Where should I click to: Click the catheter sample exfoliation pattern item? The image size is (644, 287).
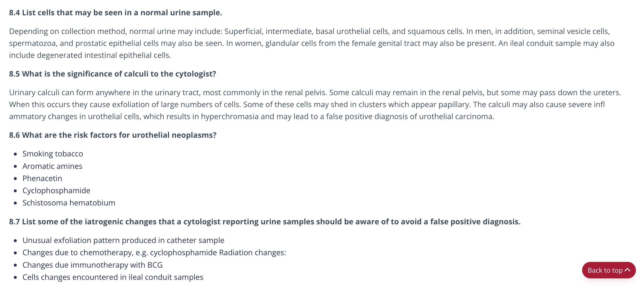pos(123,240)
